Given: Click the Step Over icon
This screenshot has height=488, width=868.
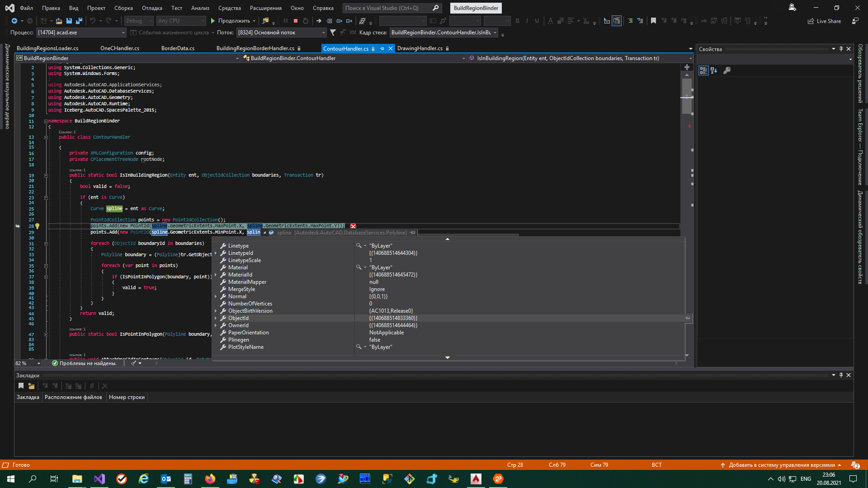Looking at the screenshot, I should 339,21.
